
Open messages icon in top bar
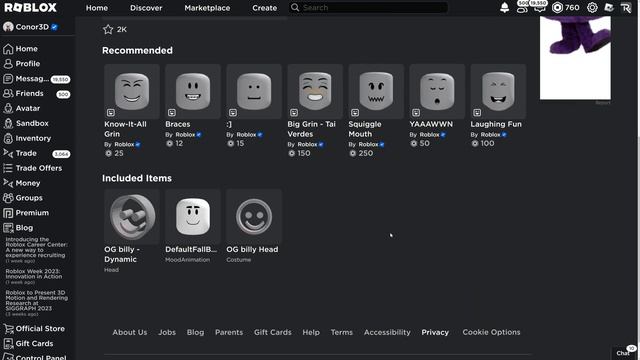tap(539, 8)
